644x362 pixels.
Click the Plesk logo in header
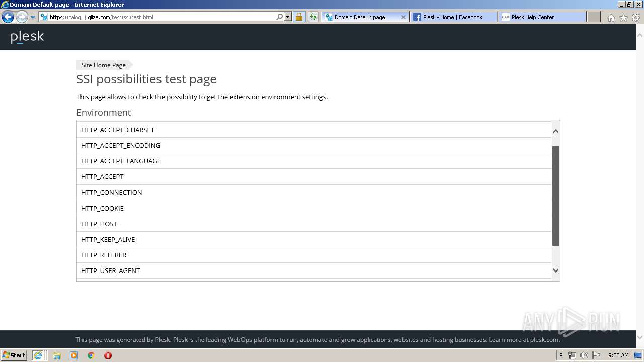point(27,37)
